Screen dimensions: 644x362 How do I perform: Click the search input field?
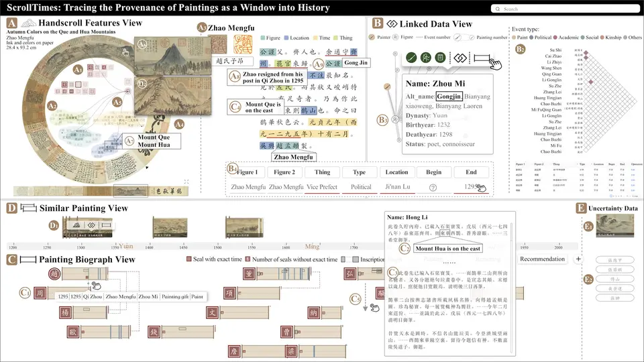click(565, 9)
